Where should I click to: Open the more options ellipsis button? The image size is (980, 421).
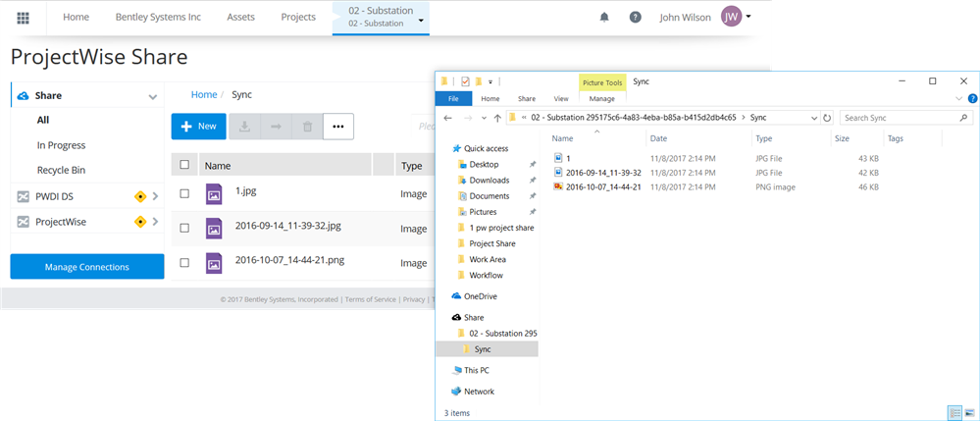tap(338, 127)
